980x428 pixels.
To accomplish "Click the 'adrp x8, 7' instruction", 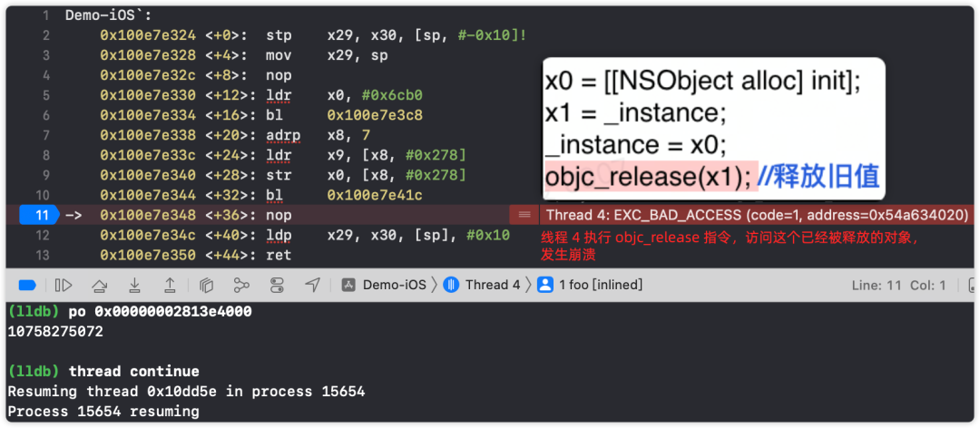I will [x=318, y=136].
